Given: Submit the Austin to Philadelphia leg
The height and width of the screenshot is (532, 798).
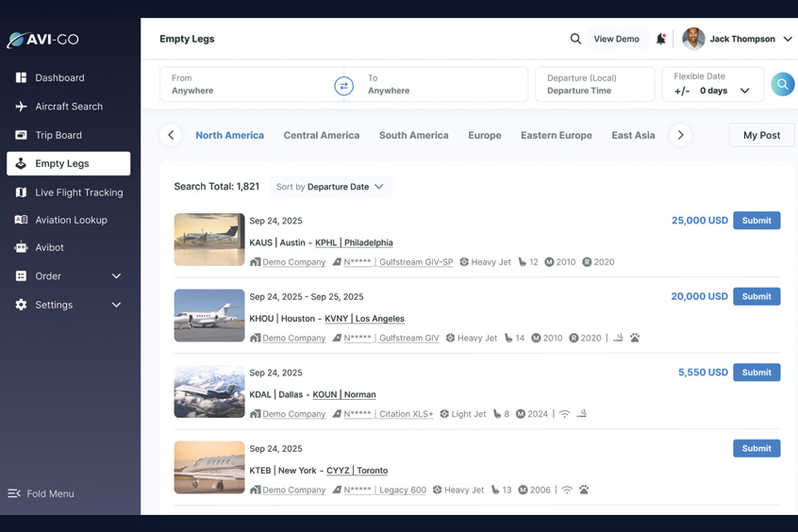Looking at the screenshot, I should click(x=756, y=221).
